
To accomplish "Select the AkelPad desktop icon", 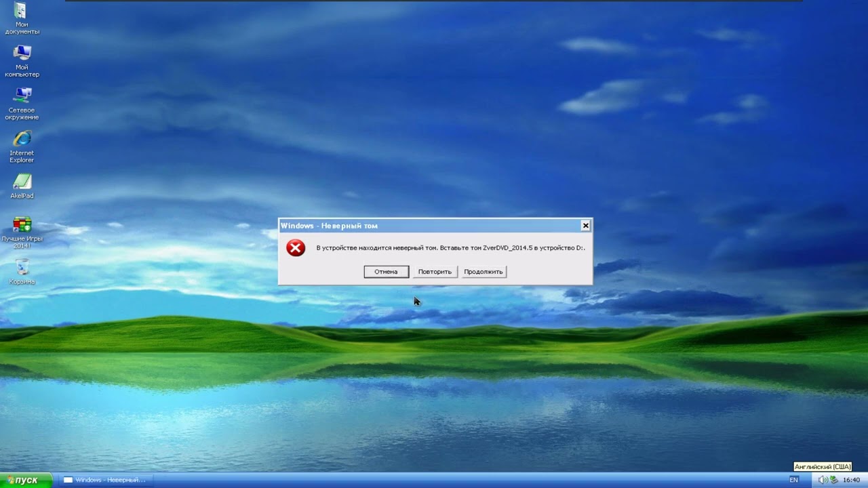I will pyautogui.click(x=22, y=187).
